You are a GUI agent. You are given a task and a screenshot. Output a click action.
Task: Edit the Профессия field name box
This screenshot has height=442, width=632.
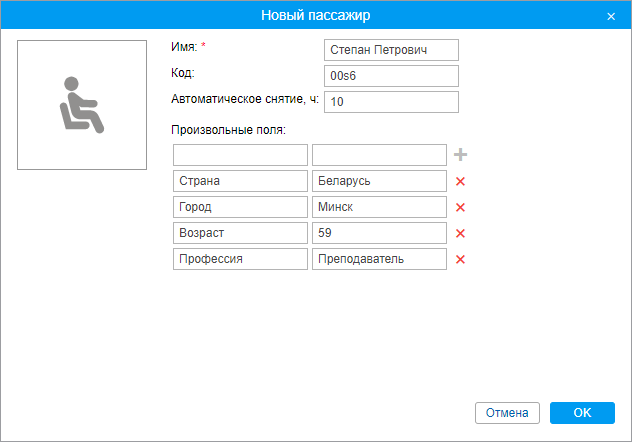click(x=240, y=259)
